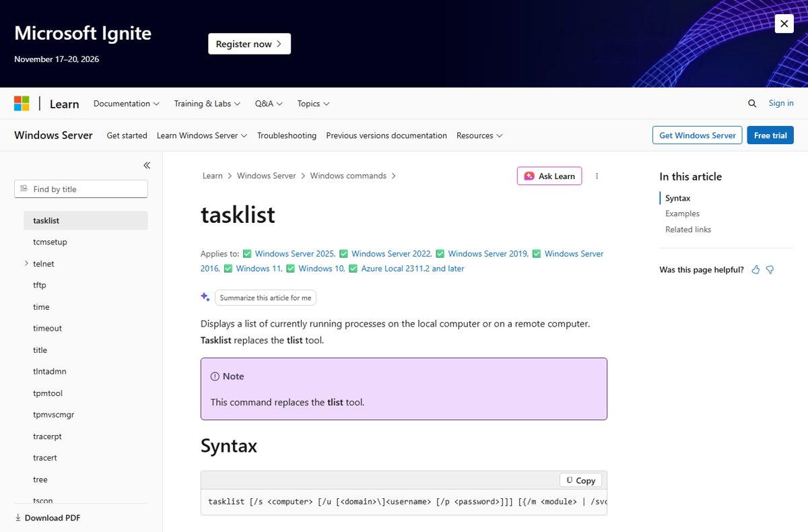Expand the Training & Labs menu
This screenshot has height=532, width=808.
(x=207, y=104)
